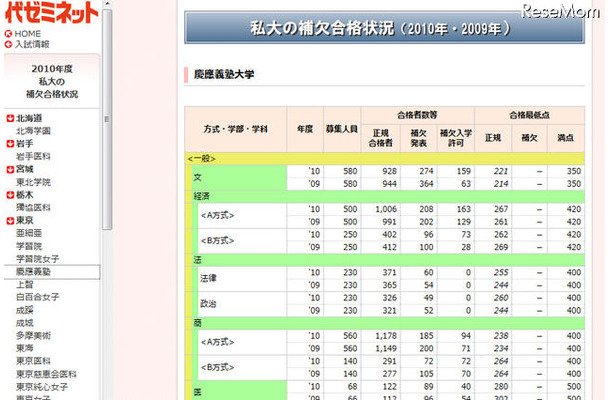The image size is (610, 400).
Task: Click sidebar scrollbar up arrow
Action: 107,4
